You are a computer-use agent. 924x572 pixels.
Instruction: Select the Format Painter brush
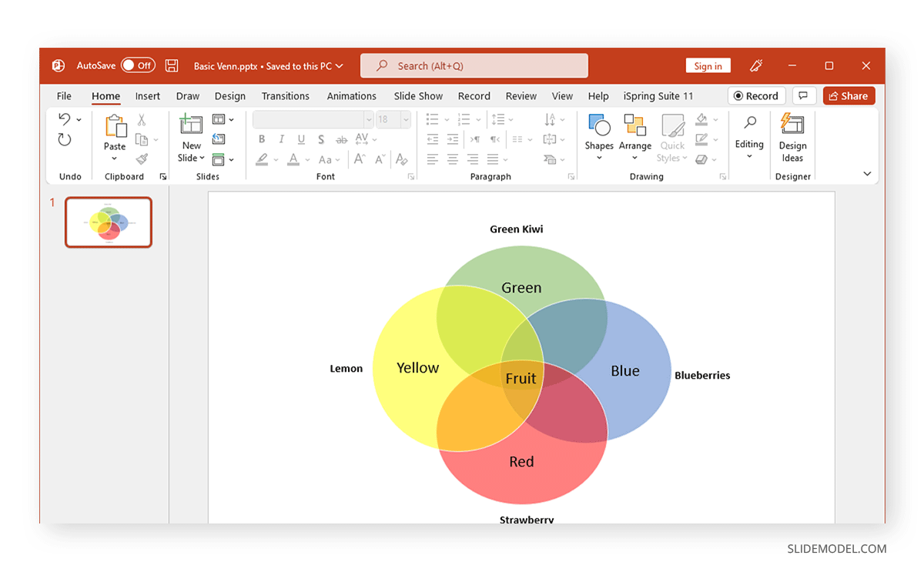tap(142, 159)
